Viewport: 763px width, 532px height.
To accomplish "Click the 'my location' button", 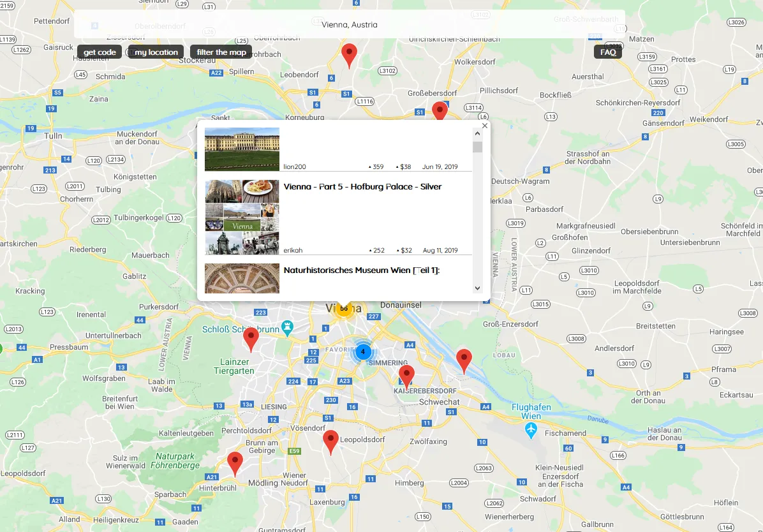I will coord(156,52).
